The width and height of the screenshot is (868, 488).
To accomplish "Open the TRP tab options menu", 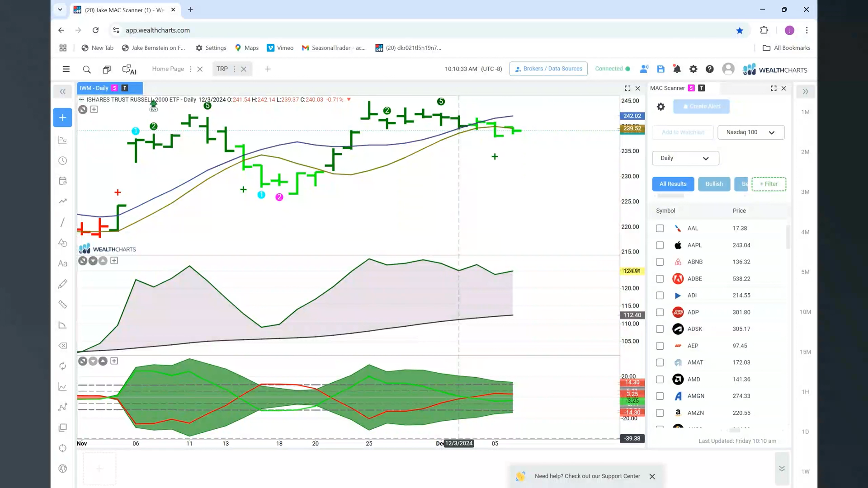I will [234, 69].
